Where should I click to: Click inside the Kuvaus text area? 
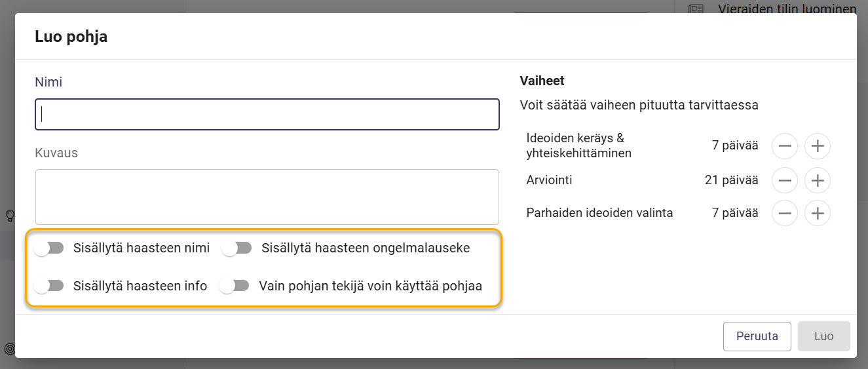pos(267,197)
